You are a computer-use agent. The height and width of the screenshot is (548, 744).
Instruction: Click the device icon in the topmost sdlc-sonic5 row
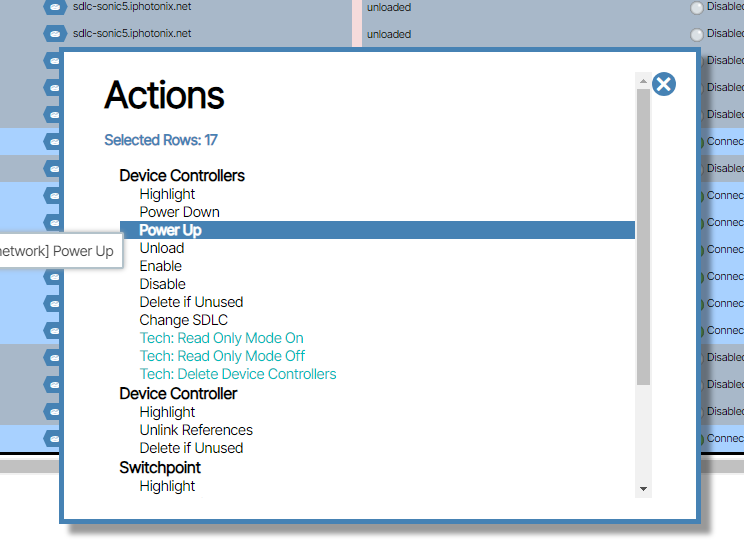point(55,7)
